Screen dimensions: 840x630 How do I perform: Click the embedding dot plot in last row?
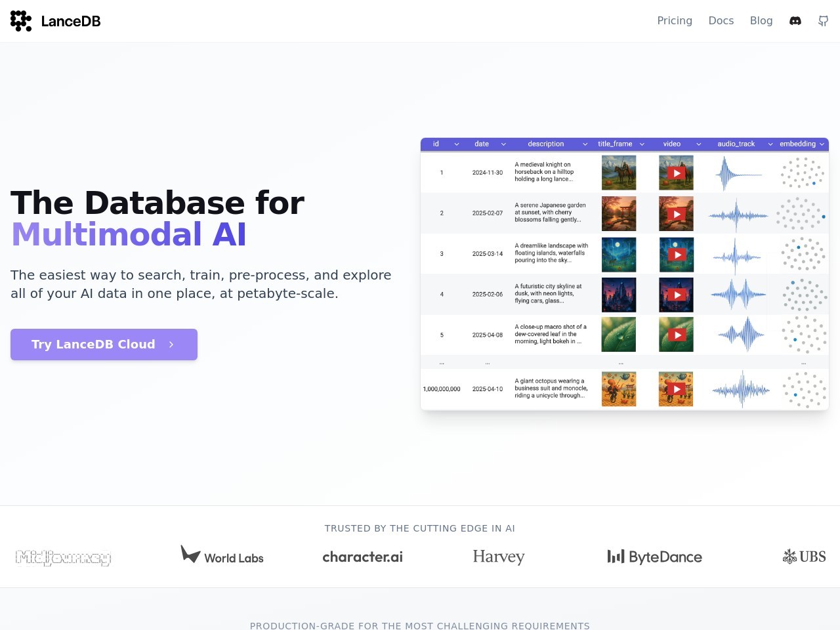point(805,390)
